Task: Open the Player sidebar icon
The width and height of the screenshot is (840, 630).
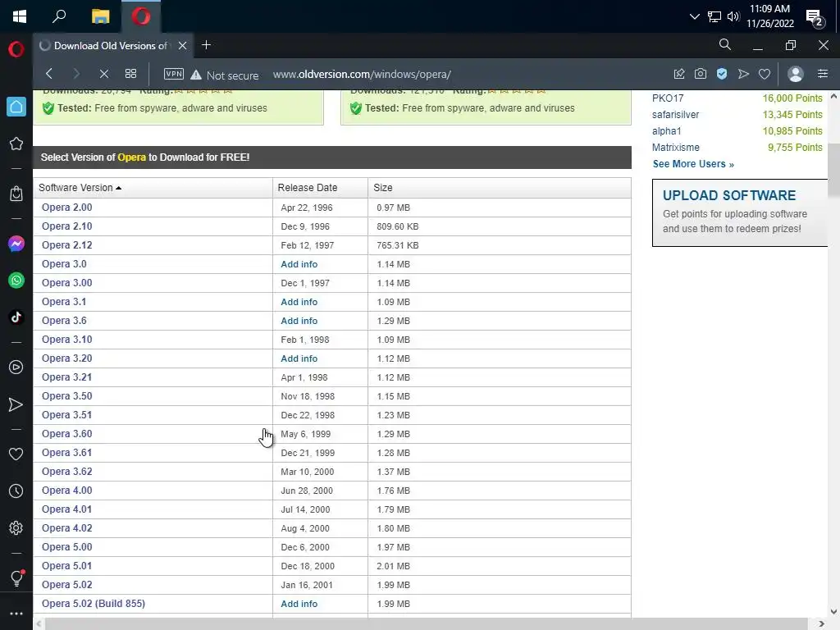Action: pos(16,367)
